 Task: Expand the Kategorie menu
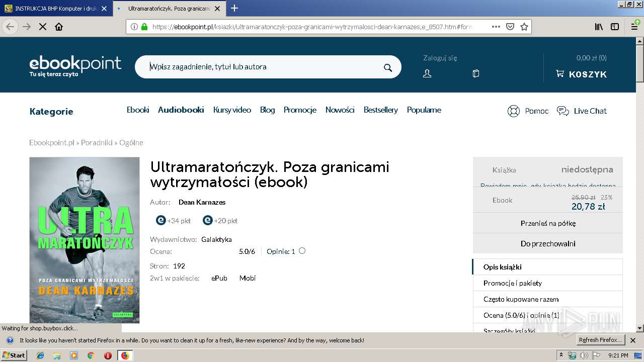pos(51,112)
